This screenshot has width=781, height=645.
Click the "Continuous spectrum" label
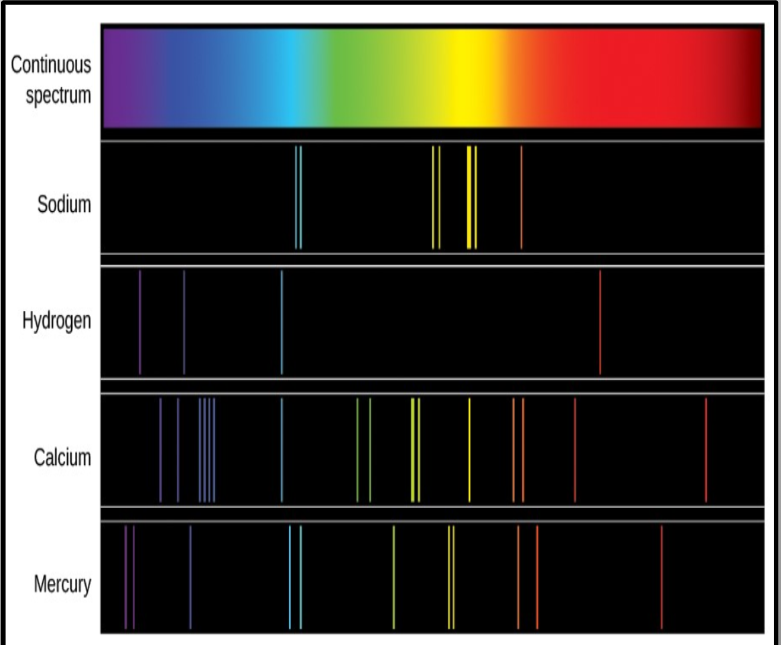pos(51,80)
